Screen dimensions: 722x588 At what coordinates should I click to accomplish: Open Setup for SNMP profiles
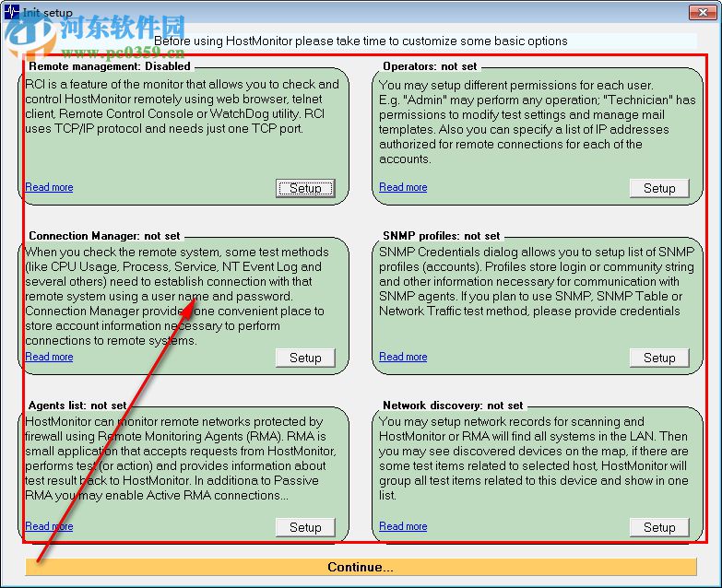[659, 358]
